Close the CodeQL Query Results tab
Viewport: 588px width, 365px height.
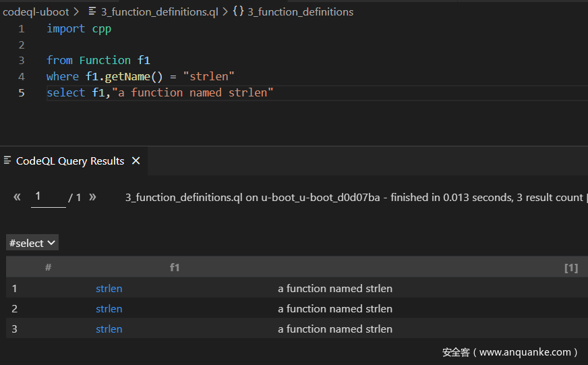pyautogui.click(x=136, y=161)
